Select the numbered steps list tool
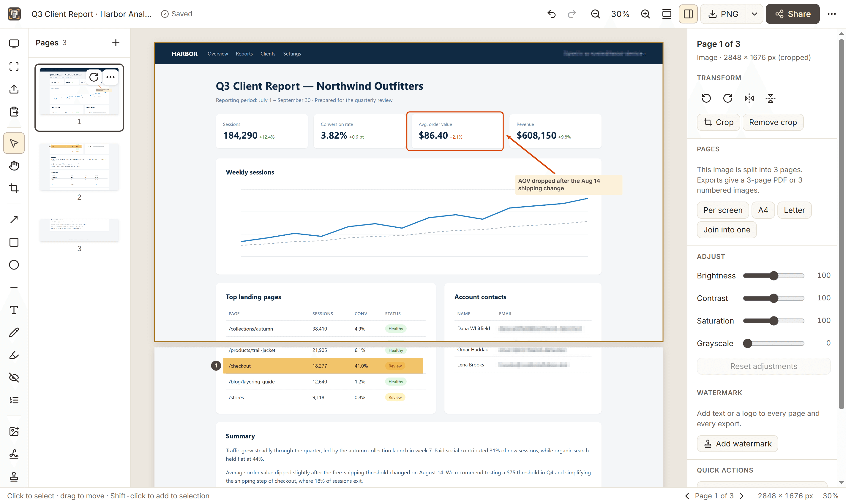Image resolution: width=846 pixels, height=504 pixels. coord(14,400)
